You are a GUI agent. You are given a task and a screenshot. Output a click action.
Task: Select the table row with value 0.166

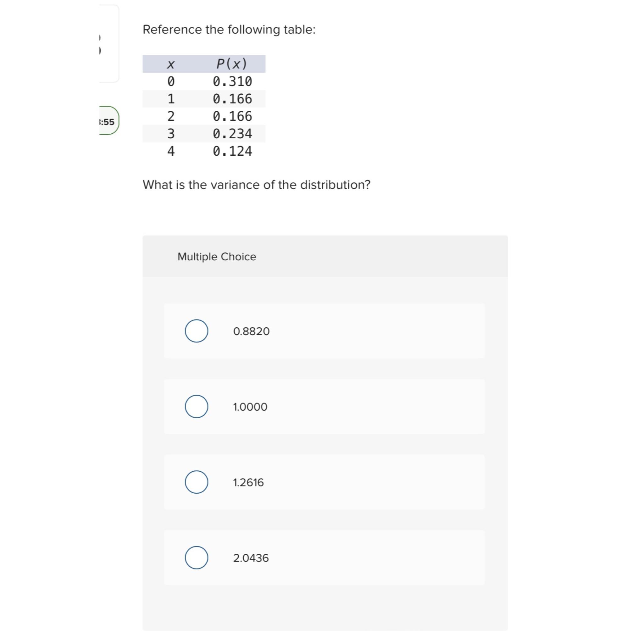(x=203, y=99)
